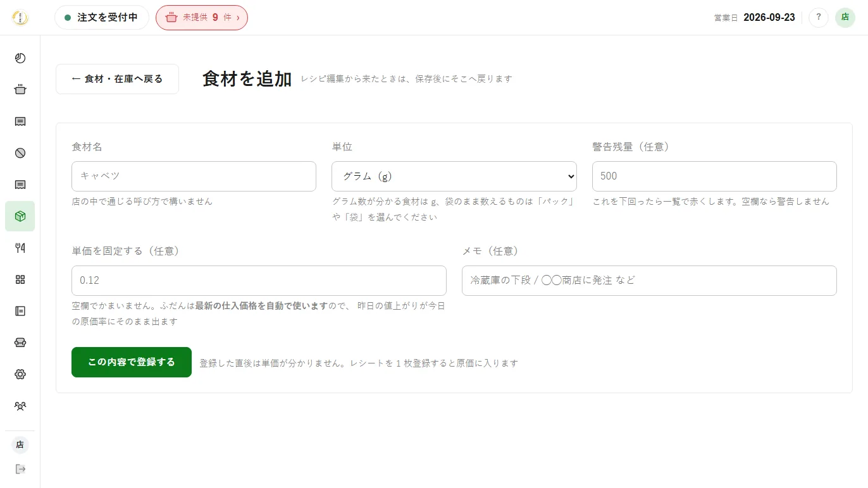Open the 未提供 9 件 pending orders pill
868x488 pixels.
point(202,18)
